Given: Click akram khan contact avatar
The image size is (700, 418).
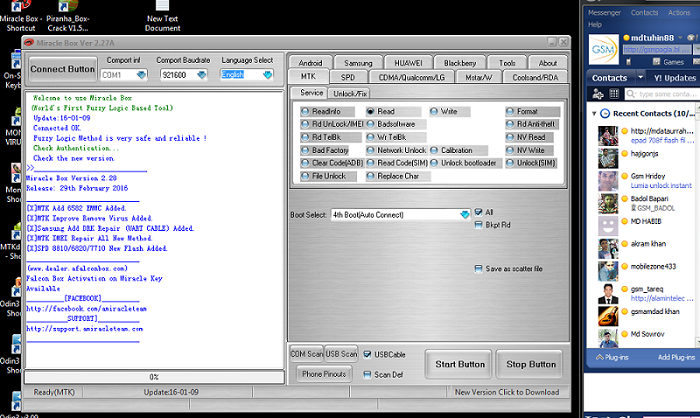Looking at the screenshot, I should 608,249.
